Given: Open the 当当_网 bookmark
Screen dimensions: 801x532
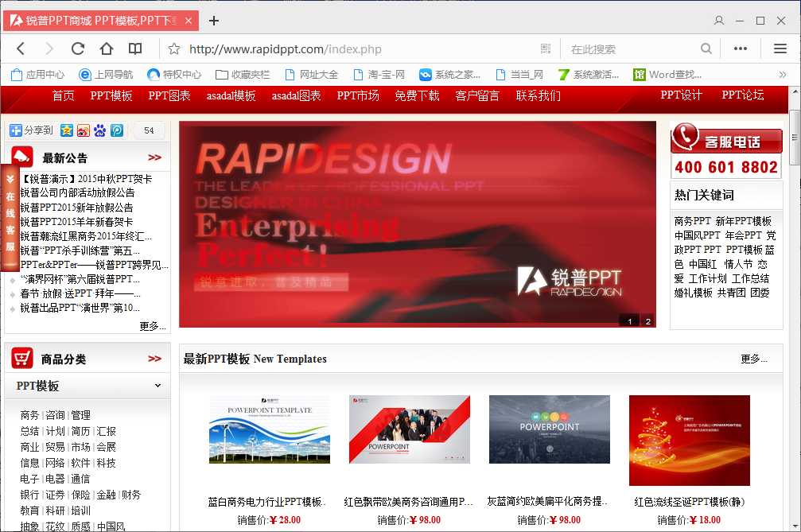Looking at the screenshot, I should [x=519, y=75].
